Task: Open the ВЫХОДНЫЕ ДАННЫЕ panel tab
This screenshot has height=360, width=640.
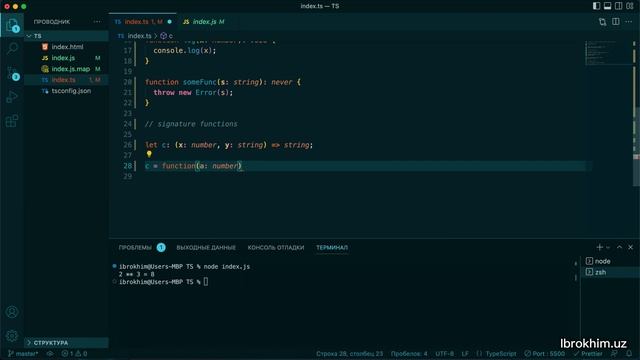Action: click(206, 247)
